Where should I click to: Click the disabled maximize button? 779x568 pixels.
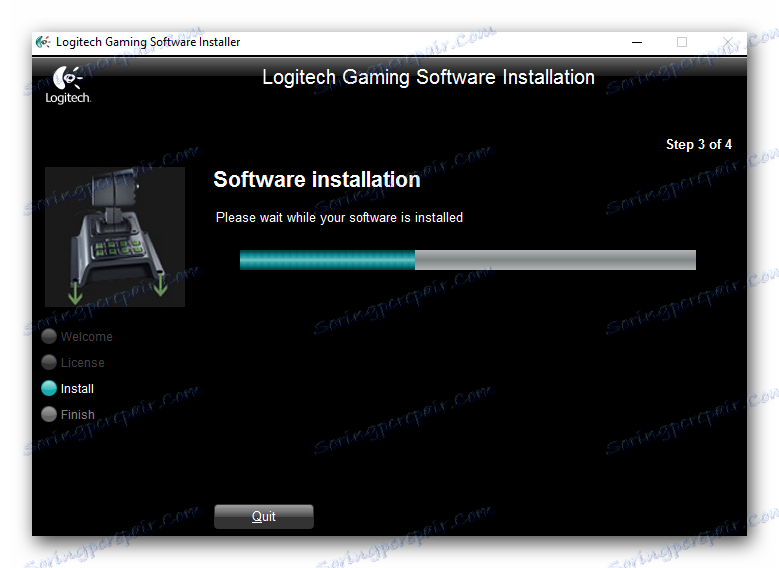click(682, 42)
